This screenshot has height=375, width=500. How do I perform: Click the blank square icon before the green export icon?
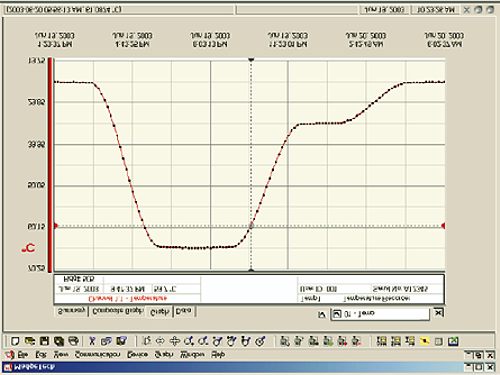(439, 341)
